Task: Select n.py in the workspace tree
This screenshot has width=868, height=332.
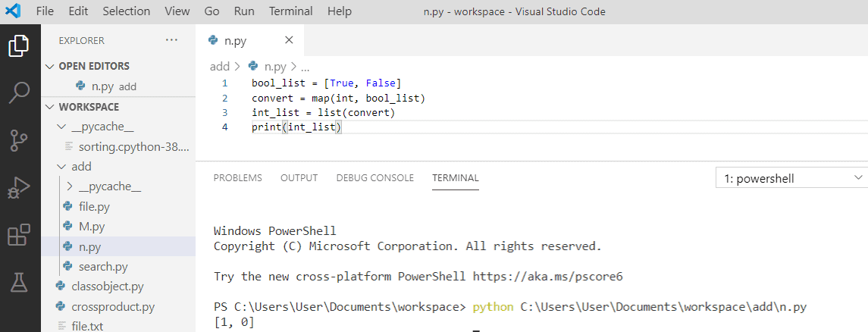Action: (118, 246)
